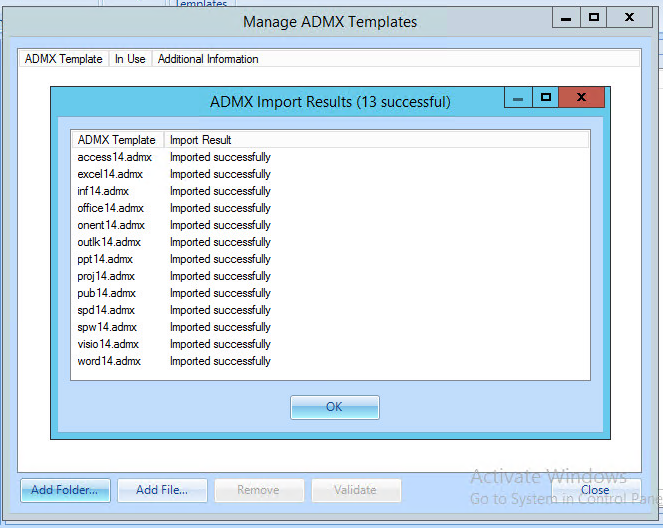663x528 pixels.
Task: Click Manage ADMX Templates title bar
Action: 330,22
